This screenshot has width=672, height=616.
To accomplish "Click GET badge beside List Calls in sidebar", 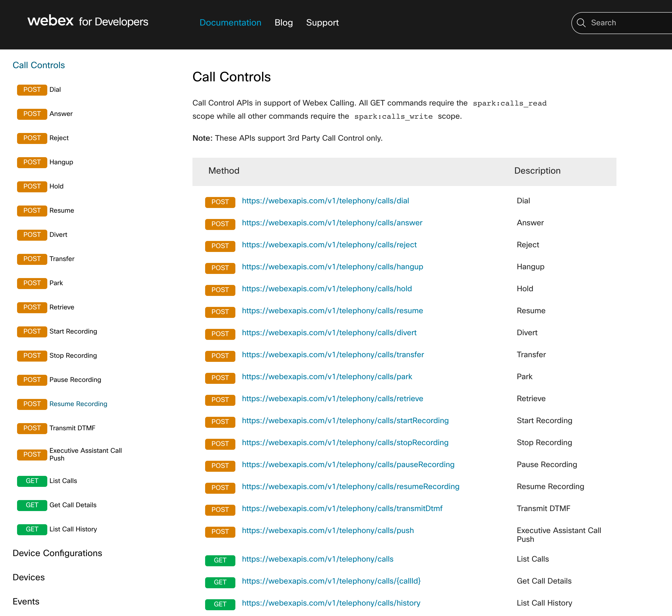I will pos(32,481).
